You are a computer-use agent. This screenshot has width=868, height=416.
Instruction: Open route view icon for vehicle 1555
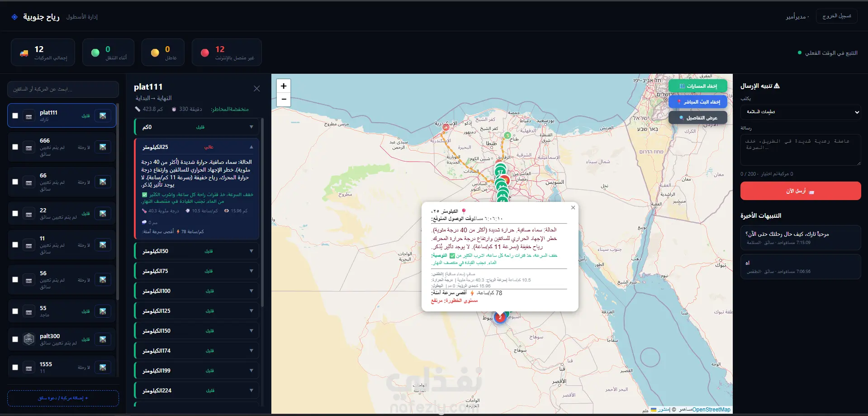click(103, 367)
